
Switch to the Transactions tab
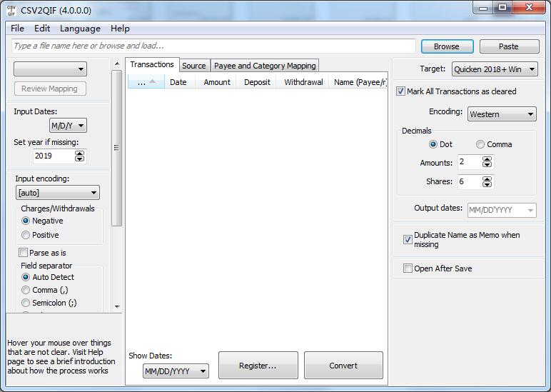(152, 65)
